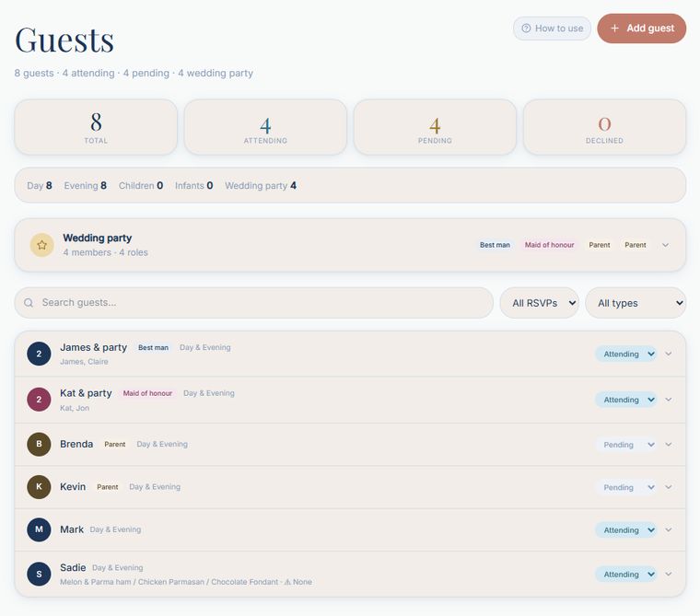Image resolution: width=700 pixels, height=616 pixels.
Task: Change Mark's Attending status
Action: tap(626, 529)
